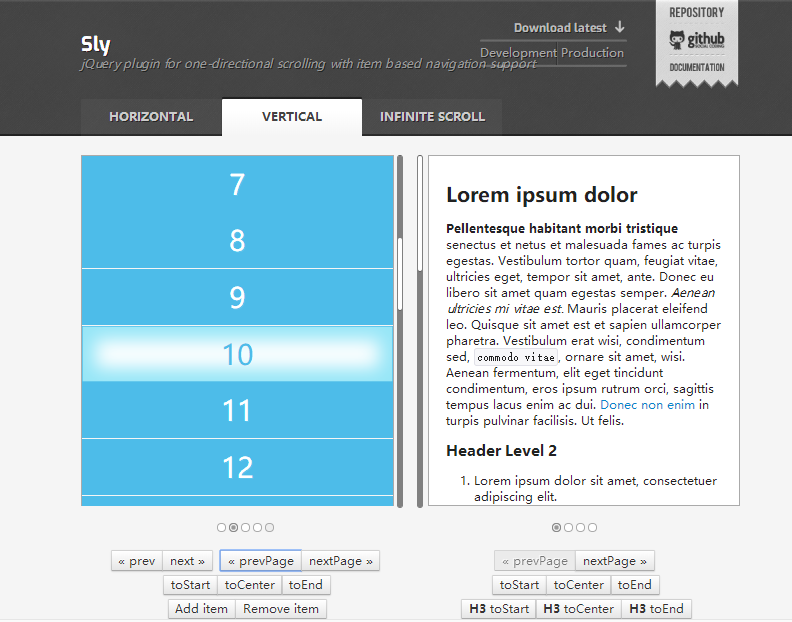The image size is (792, 622).
Task: Click toEnd under the item list
Action: click(306, 585)
